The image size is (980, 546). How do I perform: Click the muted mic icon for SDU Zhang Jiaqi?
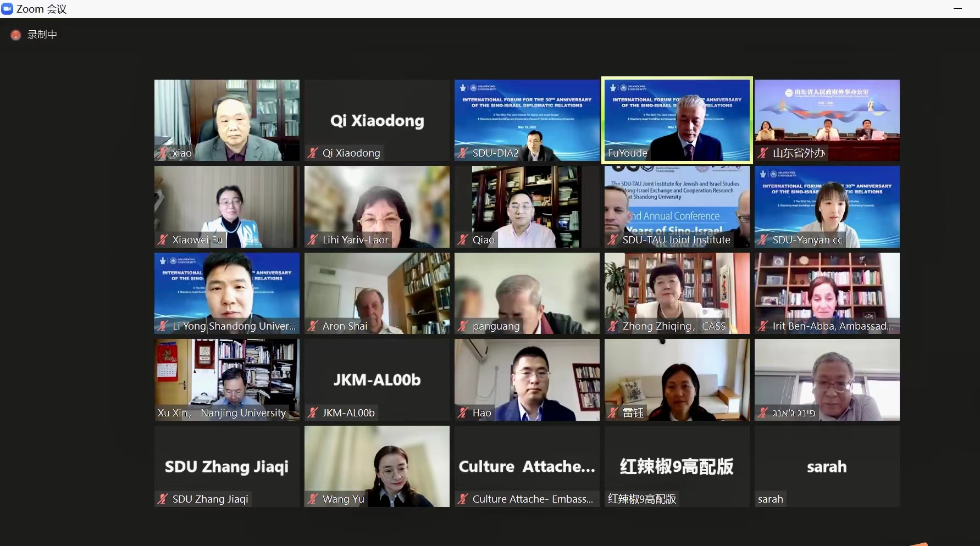point(163,499)
